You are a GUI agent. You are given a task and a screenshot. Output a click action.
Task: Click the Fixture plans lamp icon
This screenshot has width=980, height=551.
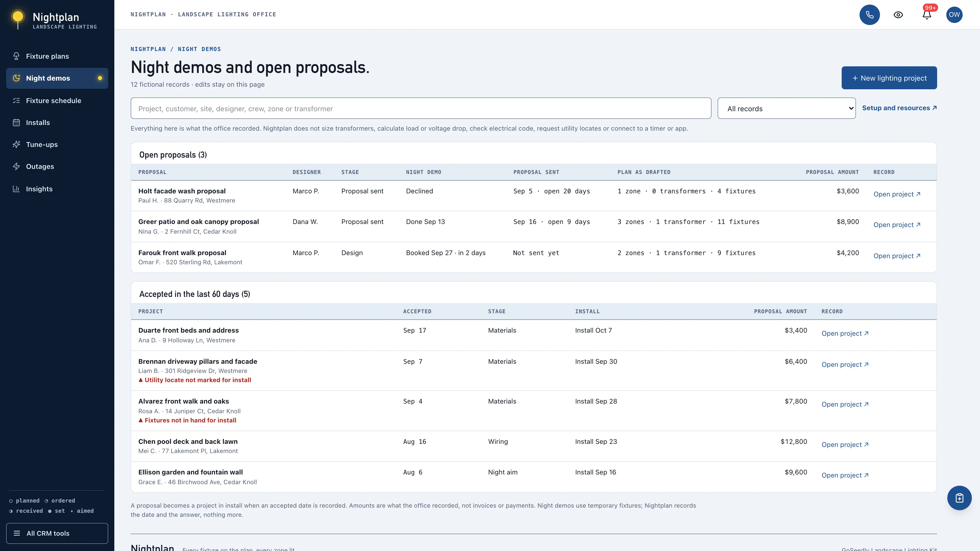tap(16, 56)
